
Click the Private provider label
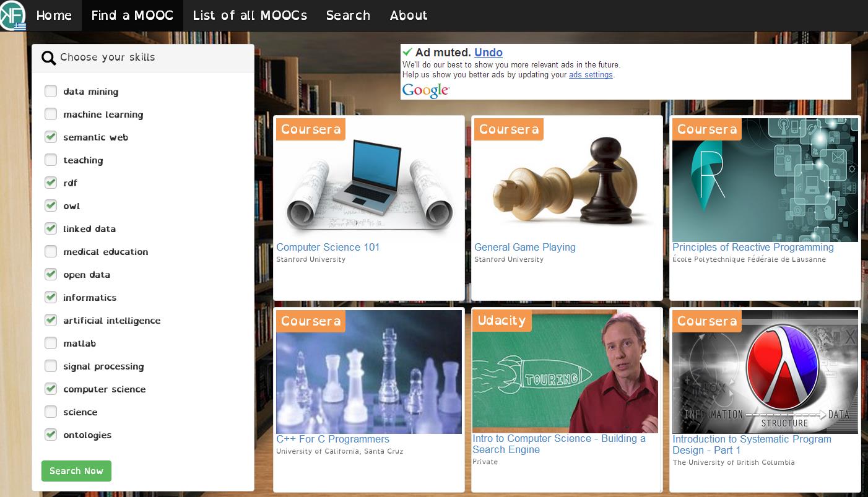(485, 462)
